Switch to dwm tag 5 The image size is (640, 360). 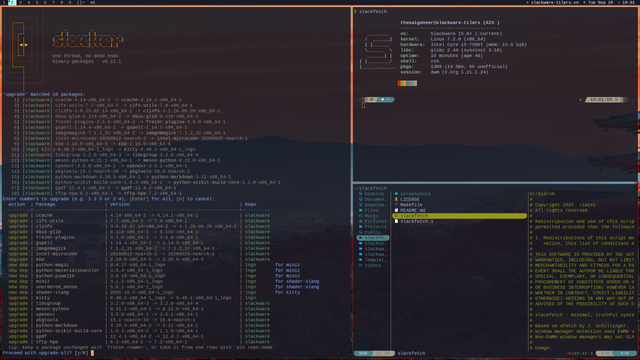tap(37, 2)
